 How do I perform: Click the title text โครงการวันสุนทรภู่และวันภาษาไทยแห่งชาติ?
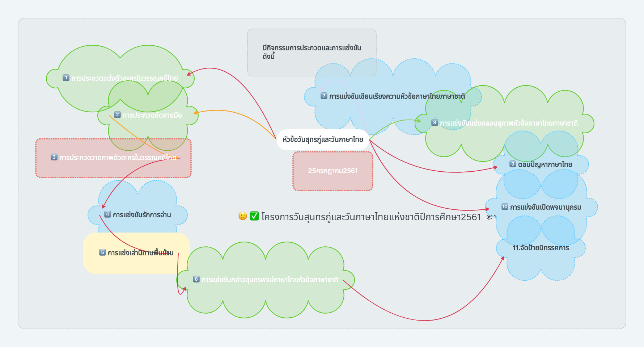371,217
